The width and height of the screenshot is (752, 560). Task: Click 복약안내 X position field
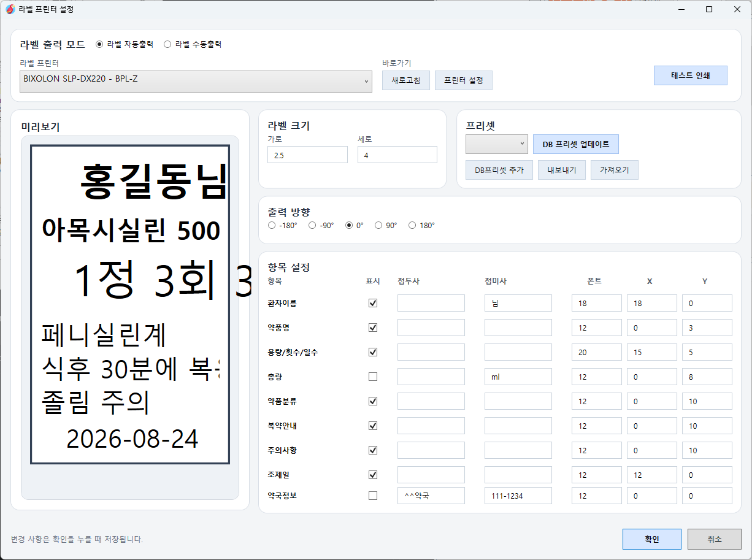[x=652, y=426]
